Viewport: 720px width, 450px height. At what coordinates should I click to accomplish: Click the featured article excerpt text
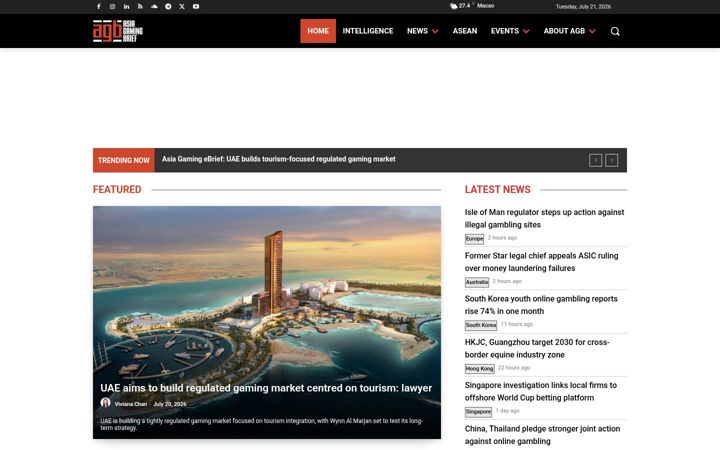point(262,424)
